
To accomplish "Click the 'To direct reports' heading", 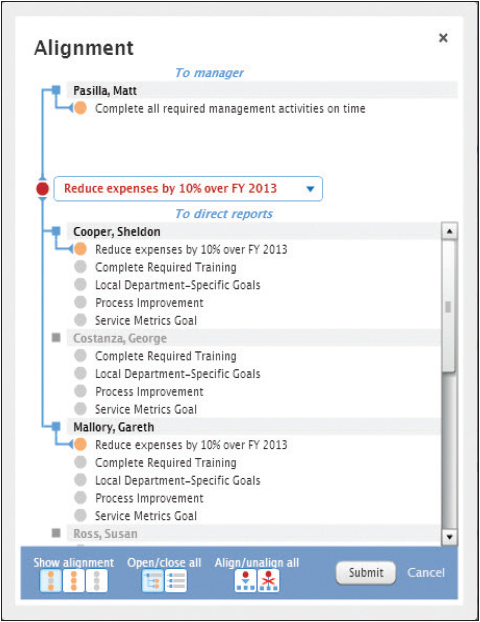I will coord(224,214).
